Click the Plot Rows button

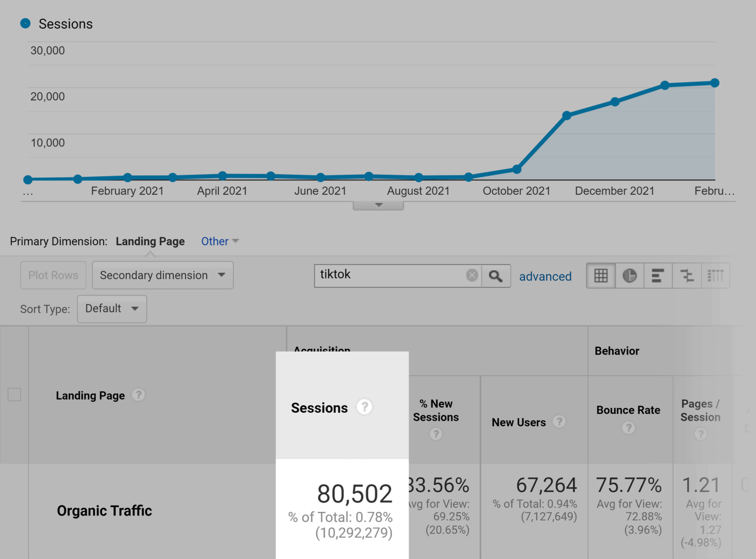click(53, 275)
